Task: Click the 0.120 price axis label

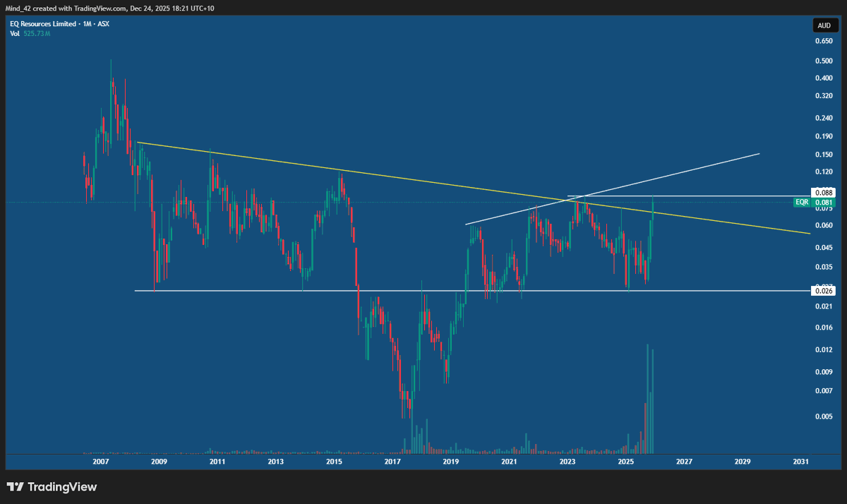Action: (x=823, y=172)
